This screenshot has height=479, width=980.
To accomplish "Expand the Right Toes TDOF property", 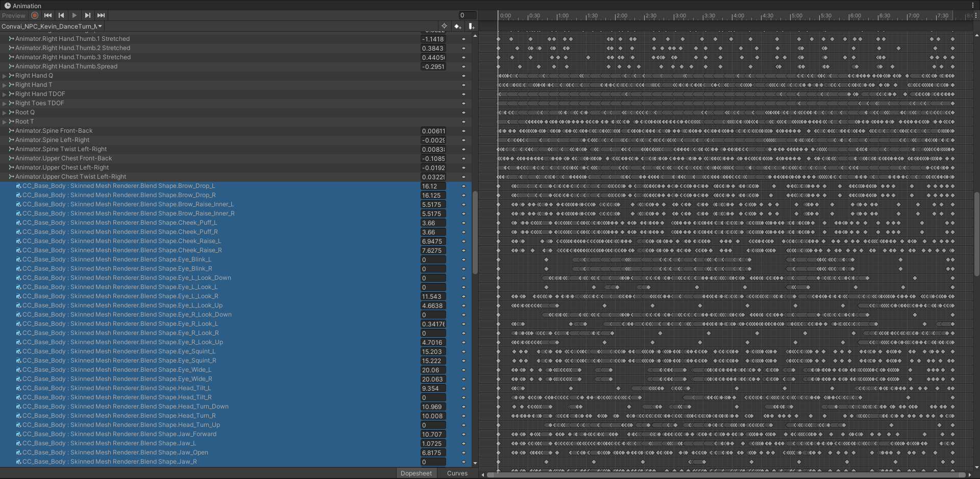I will pyautogui.click(x=5, y=103).
